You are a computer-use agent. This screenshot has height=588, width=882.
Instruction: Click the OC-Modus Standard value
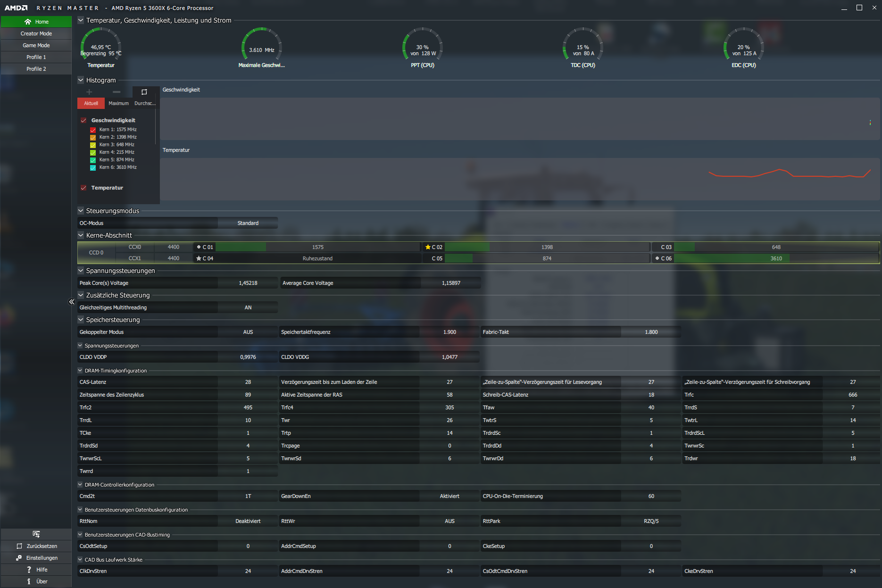[248, 223]
